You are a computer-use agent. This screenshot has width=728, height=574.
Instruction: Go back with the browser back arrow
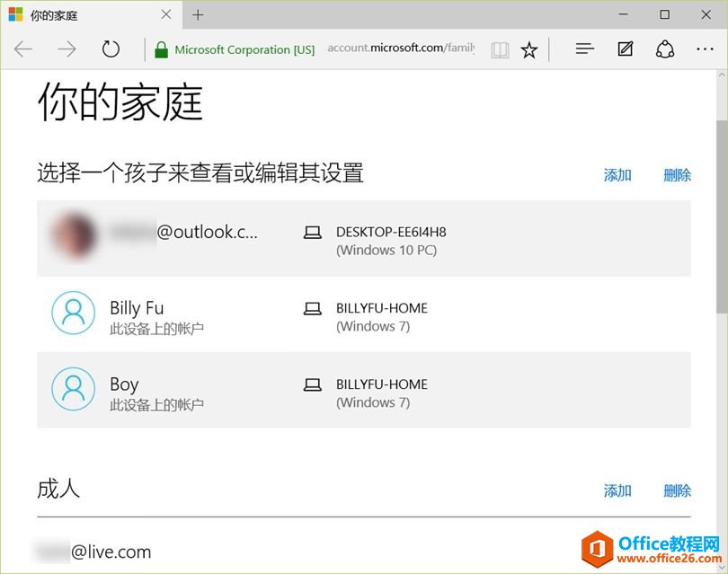coord(23,49)
